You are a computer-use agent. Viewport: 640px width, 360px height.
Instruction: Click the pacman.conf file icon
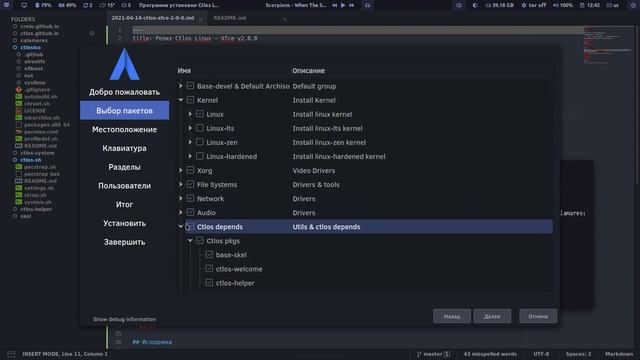pyautogui.click(x=18, y=132)
